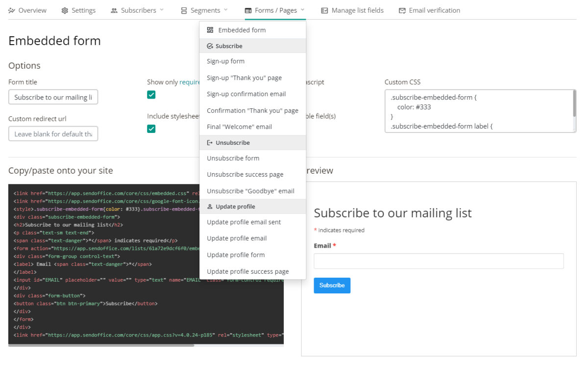Uncheck the Show only required checkbox
The height and width of the screenshot is (366, 588).
point(151,95)
